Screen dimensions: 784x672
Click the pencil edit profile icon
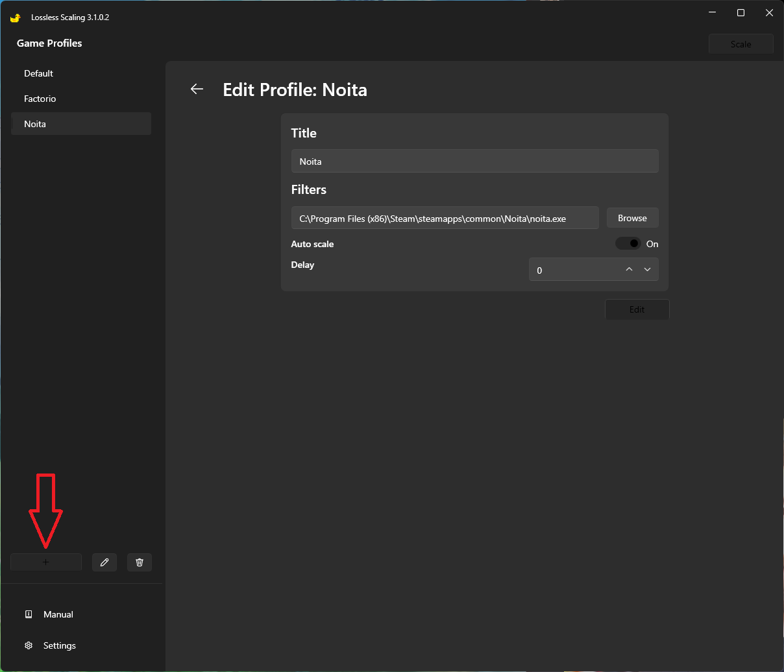[104, 562]
